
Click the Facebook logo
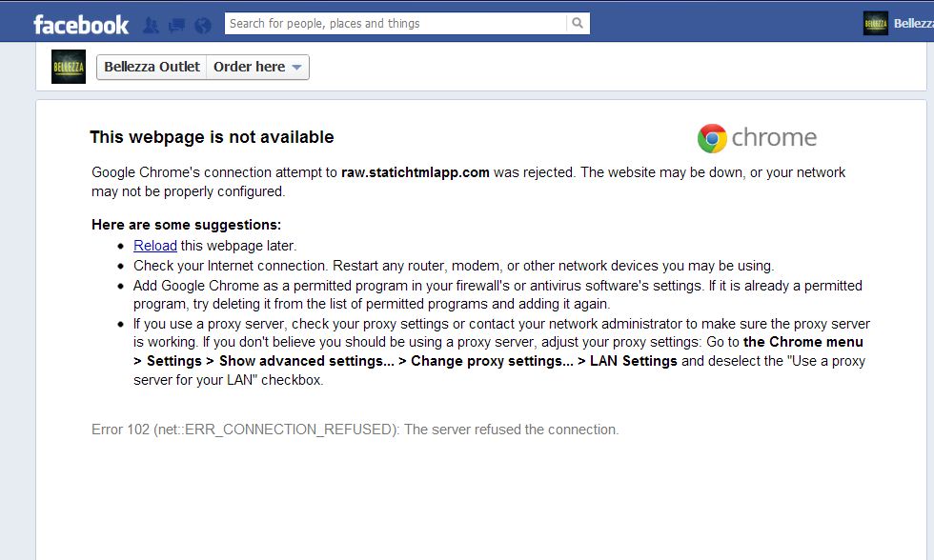click(x=81, y=24)
